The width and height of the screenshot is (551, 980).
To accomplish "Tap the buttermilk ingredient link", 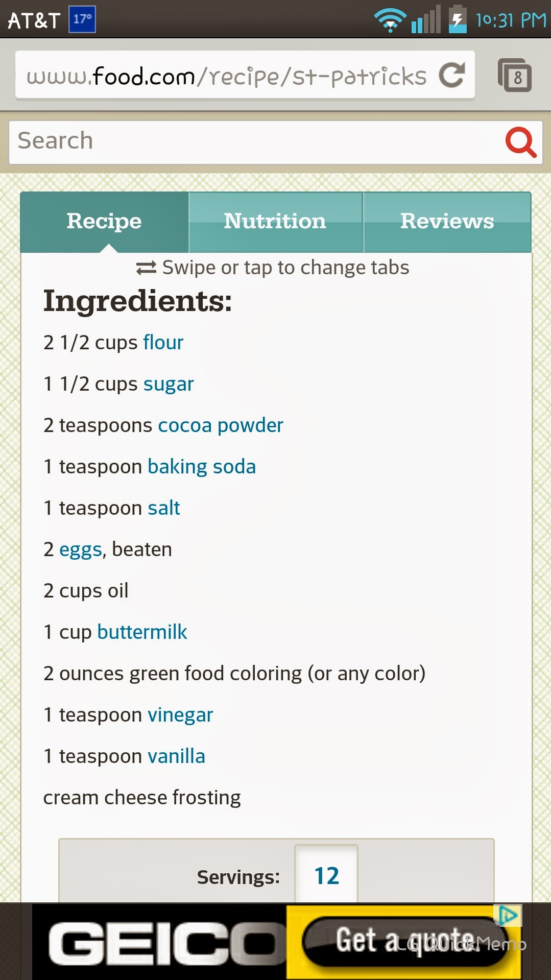I will tap(142, 632).
